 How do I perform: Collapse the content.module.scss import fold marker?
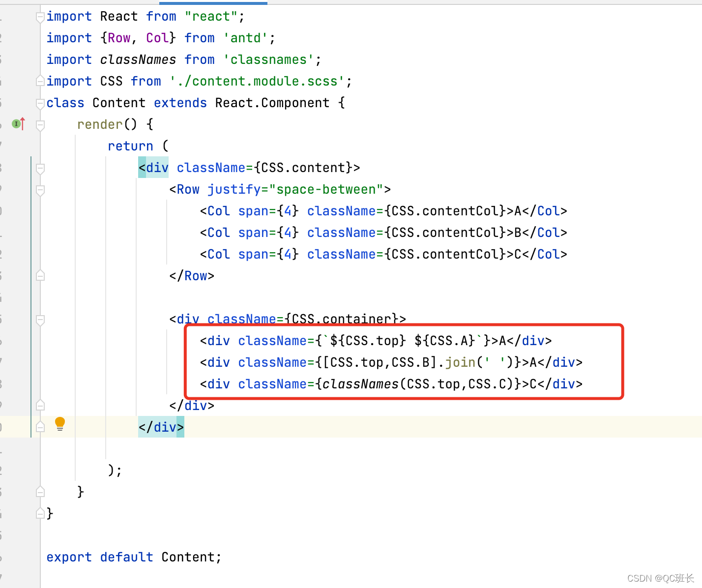(40, 81)
